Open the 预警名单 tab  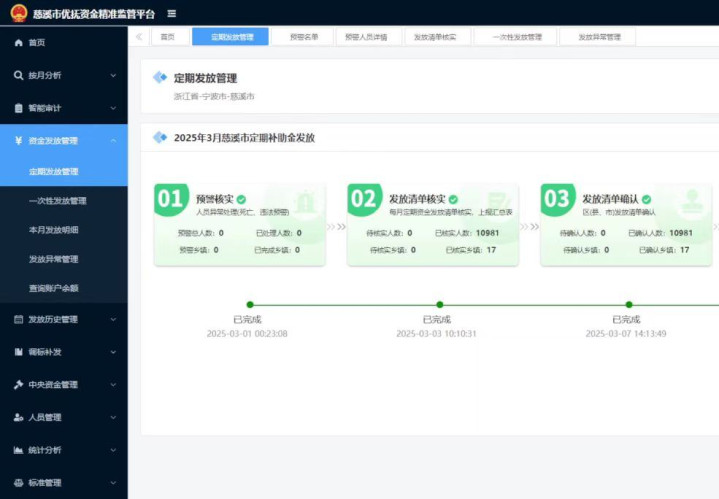coord(304,37)
